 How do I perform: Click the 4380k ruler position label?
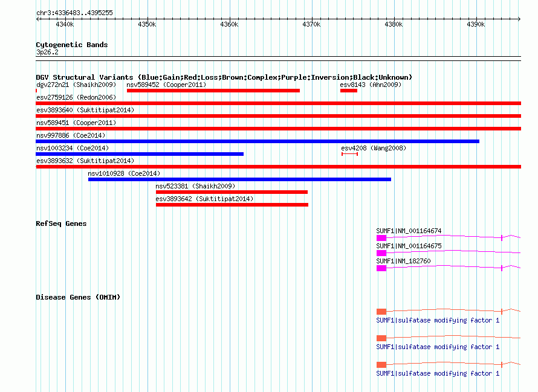(394, 24)
